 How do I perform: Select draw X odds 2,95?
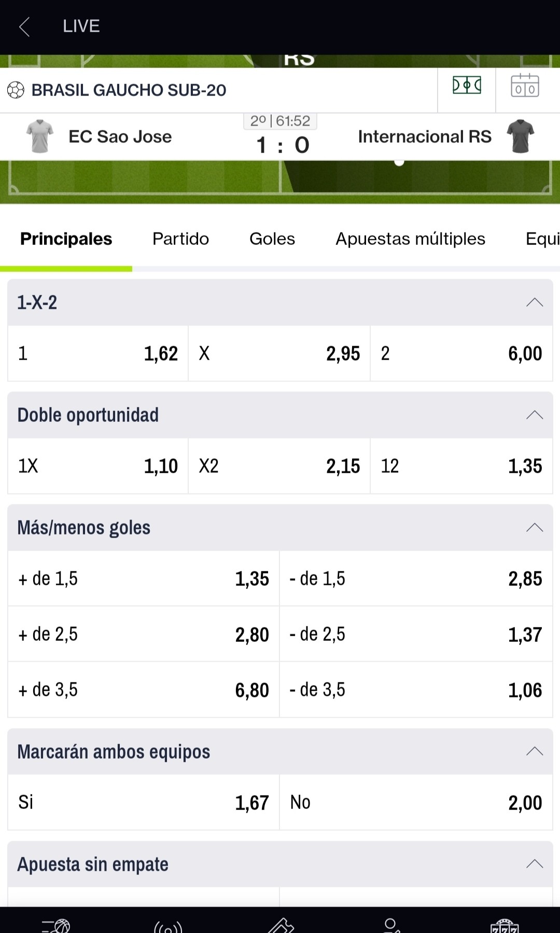(279, 353)
